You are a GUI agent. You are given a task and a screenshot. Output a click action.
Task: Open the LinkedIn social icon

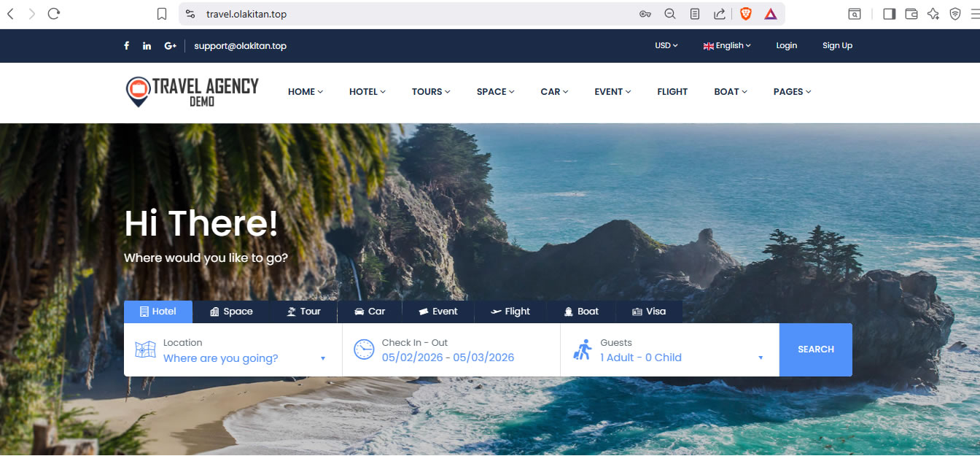point(147,46)
